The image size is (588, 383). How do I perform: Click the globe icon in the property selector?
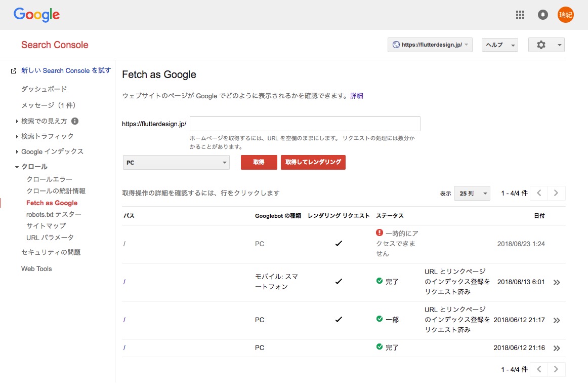(x=396, y=45)
